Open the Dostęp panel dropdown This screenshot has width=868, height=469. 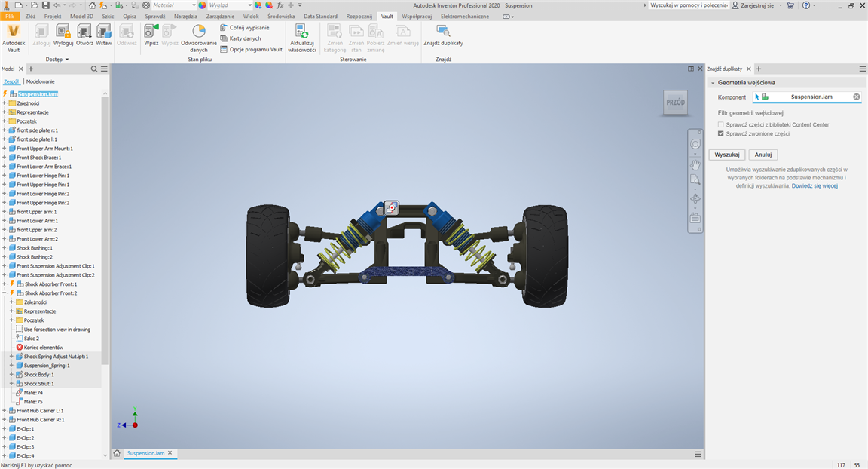tap(57, 60)
